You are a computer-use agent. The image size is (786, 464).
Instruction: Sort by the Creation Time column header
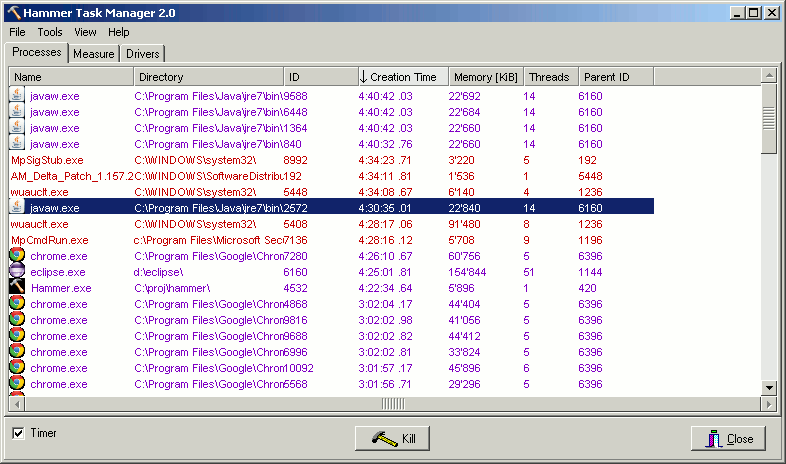(x=403, y=77)
